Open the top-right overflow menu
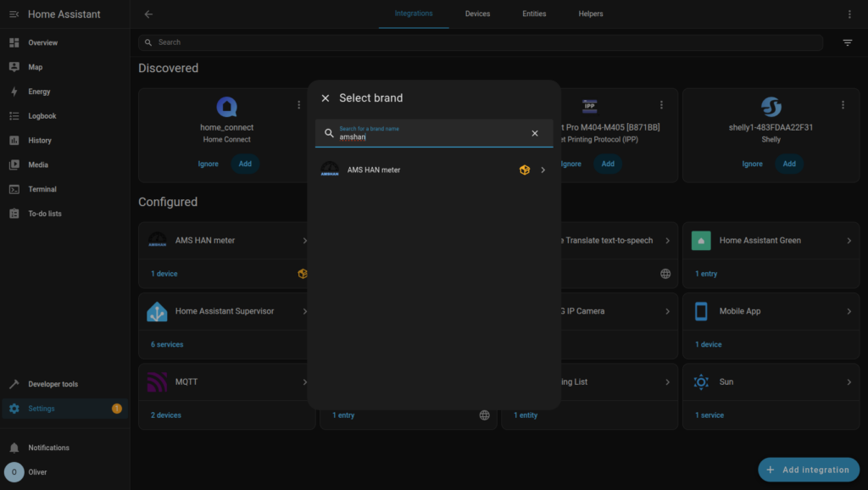The image size is (868, 490). pos(849,14)
